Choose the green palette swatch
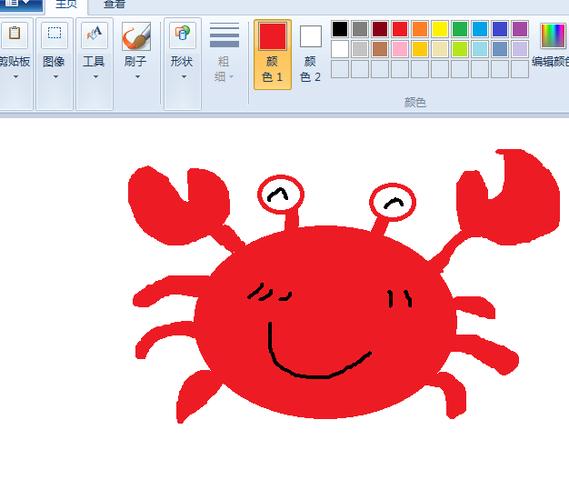Image resolution: width=569 pixels, height=500 pixels. point(460,29)
